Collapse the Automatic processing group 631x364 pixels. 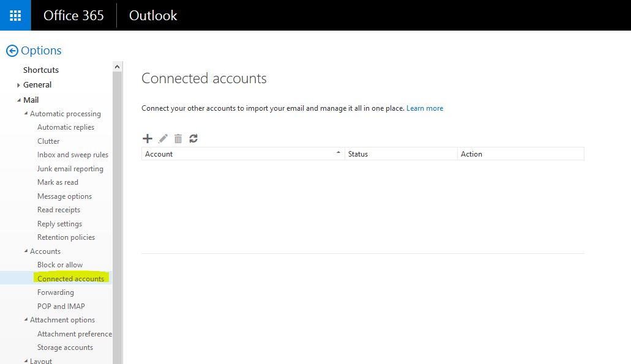point(26,114)
